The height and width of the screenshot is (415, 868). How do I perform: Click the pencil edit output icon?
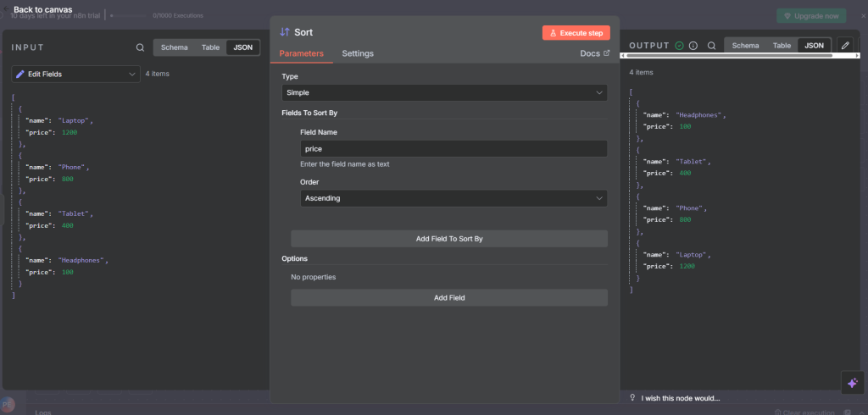(x=845, y=45)
